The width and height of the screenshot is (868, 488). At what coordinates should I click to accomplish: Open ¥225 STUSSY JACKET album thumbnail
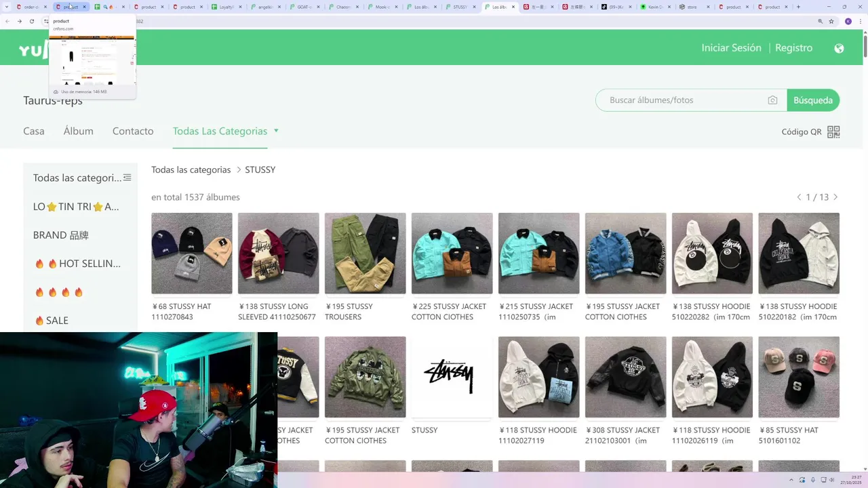(452, 253)
